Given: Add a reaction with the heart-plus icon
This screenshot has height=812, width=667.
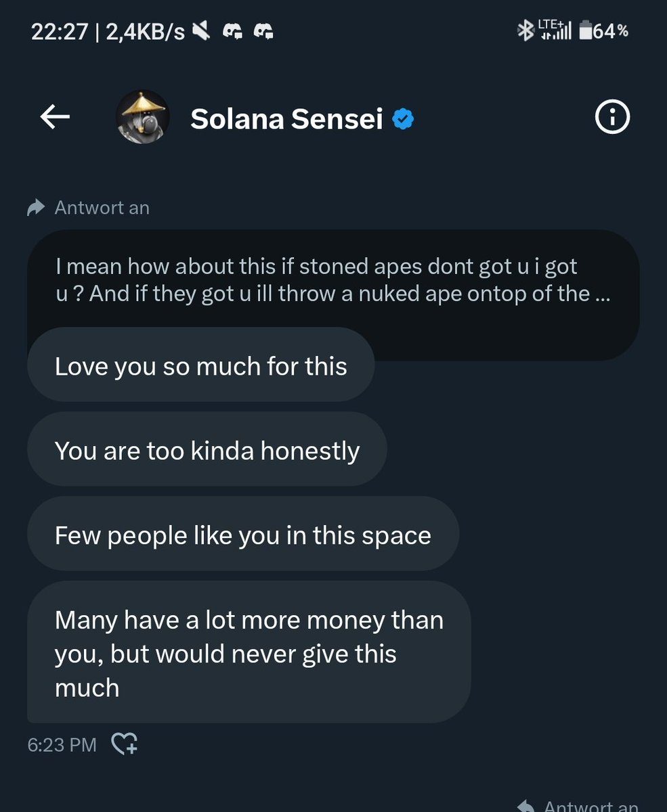Looking at the screenshot, I should 125,744.
